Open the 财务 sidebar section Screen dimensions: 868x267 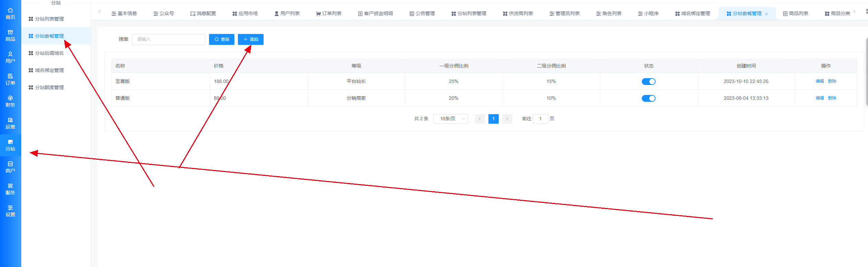click(x=10, y=101)
